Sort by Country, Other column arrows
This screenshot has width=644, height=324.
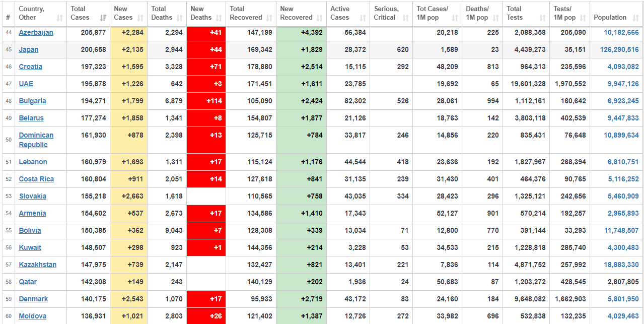pos(60,18)
